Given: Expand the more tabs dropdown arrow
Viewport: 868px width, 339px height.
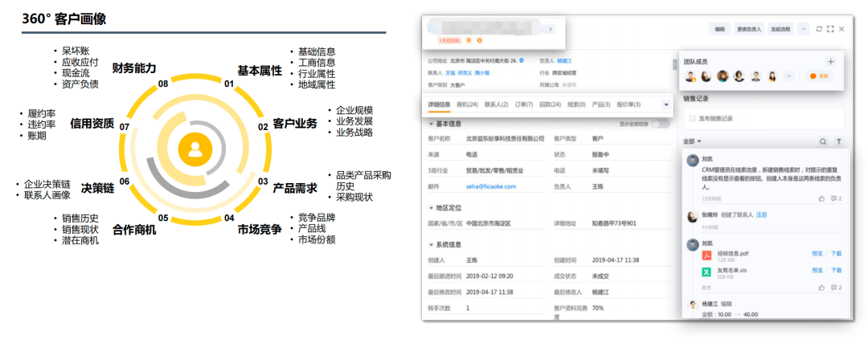Looking at the screenshot, I should pyautogui.click(x=665, y=104).
